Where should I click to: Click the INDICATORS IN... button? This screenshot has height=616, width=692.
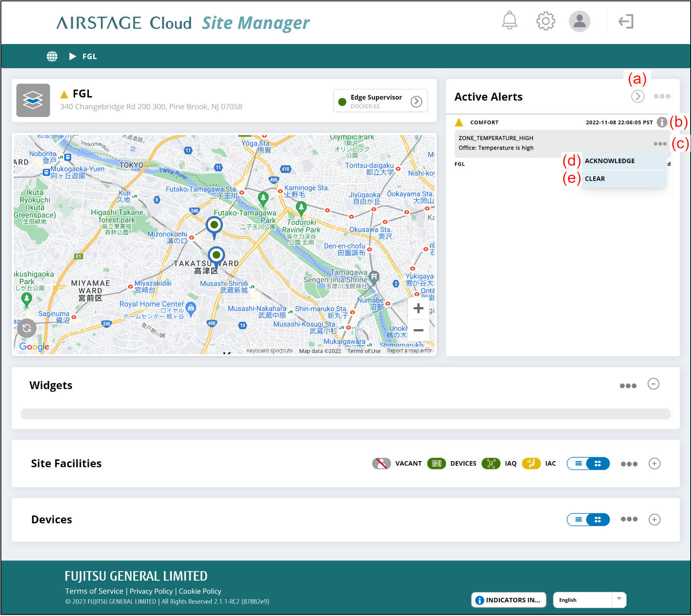pos(508,600)
